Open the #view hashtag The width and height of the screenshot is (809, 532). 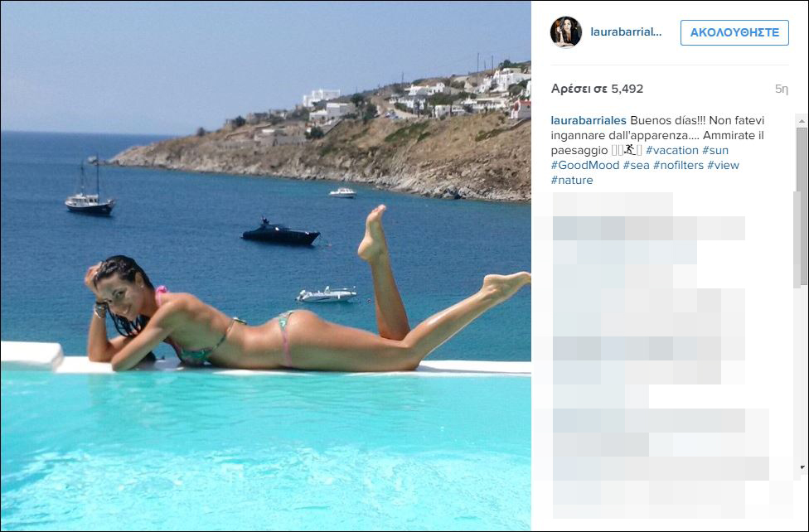coord(723,165)
